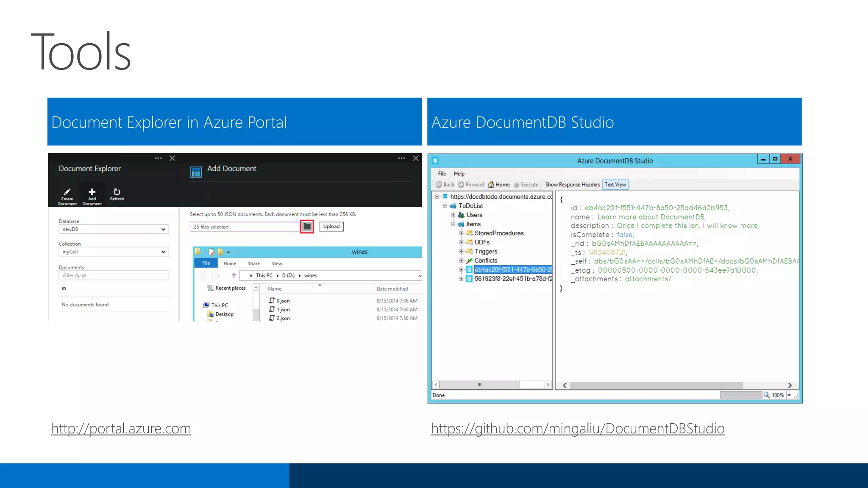The height and width of the screenshot is (488, 868).
Task: Toggle Show Response Headers
Action: coord(573,185)
